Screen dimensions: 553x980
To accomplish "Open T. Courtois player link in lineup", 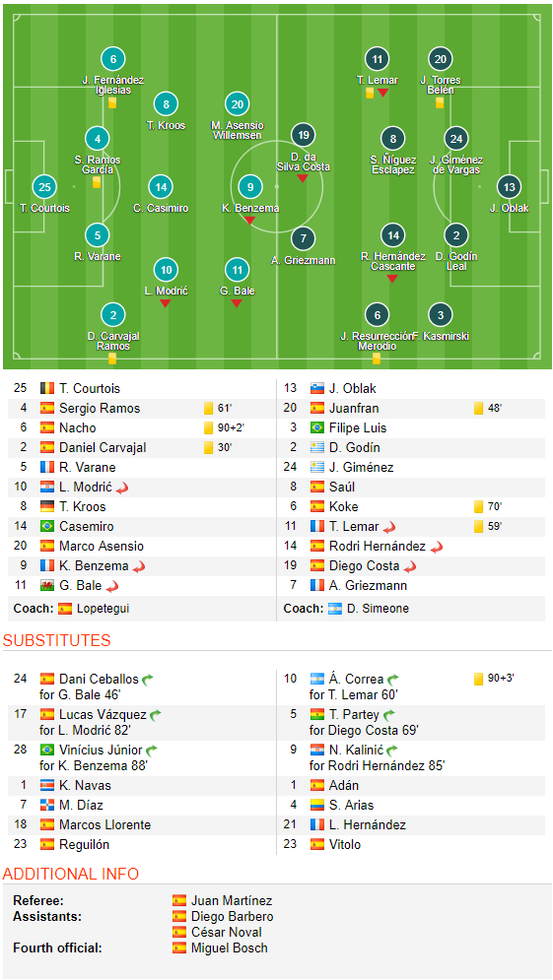I will 90,389.
